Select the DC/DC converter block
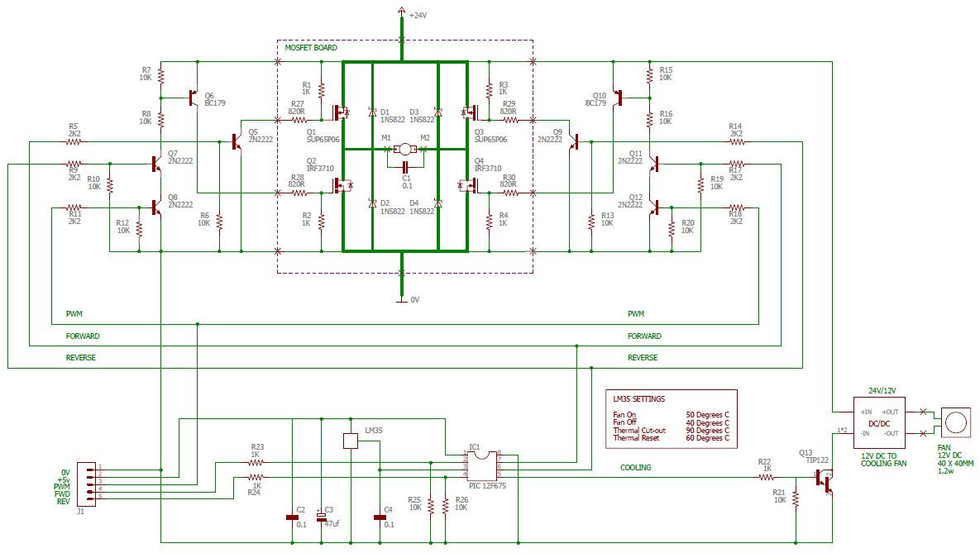The height and width of the screenshot is (553, 980). coord(879,422)
